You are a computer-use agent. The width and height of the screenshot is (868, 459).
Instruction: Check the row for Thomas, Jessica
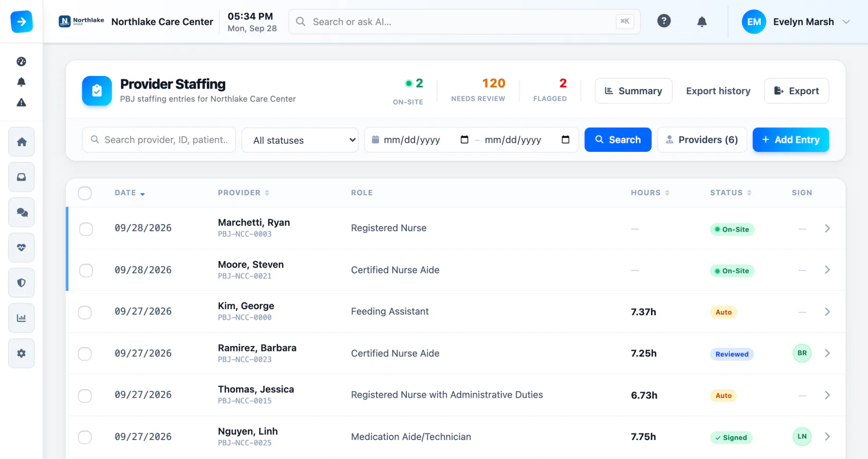[85, 396]
